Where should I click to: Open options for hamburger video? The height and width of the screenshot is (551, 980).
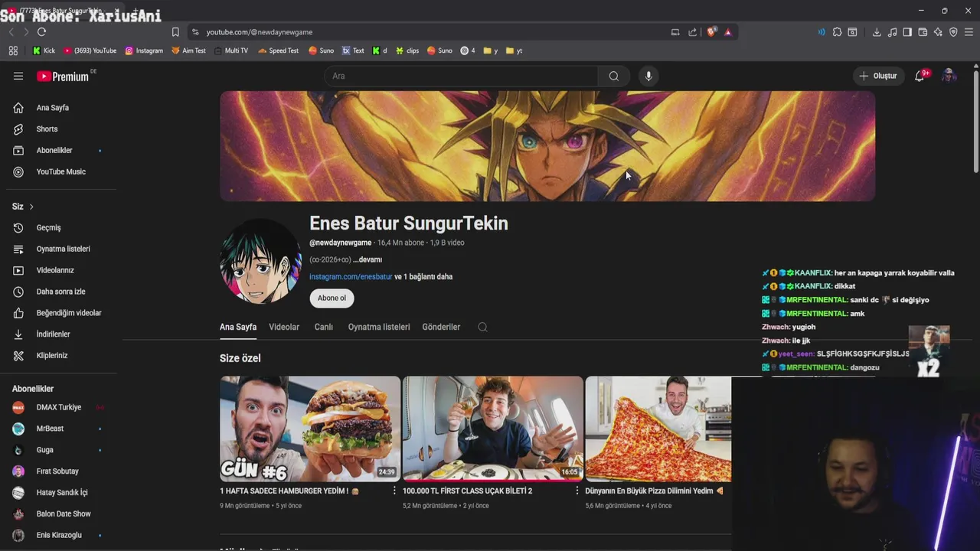pyautogui.click(x=394, y=491)
